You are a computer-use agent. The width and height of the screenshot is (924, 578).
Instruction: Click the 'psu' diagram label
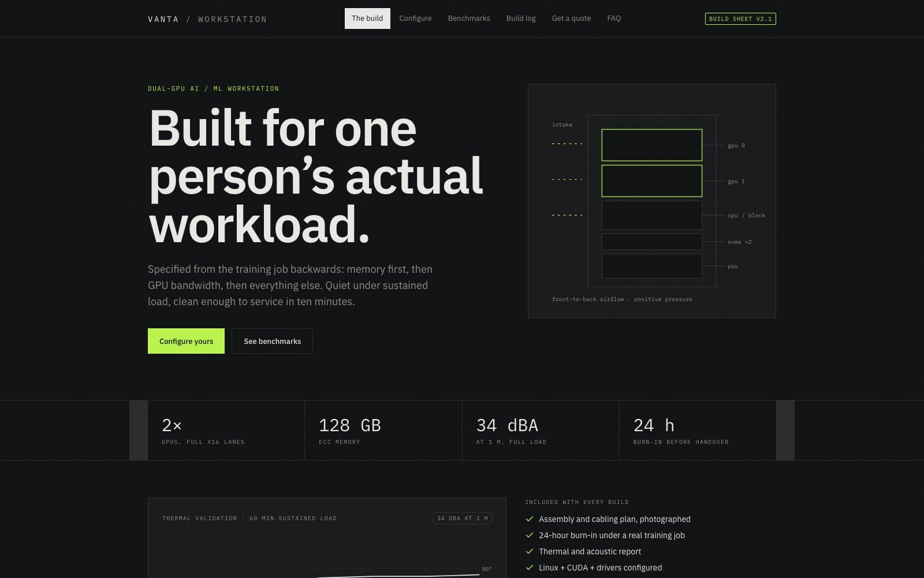coord(733,266)
